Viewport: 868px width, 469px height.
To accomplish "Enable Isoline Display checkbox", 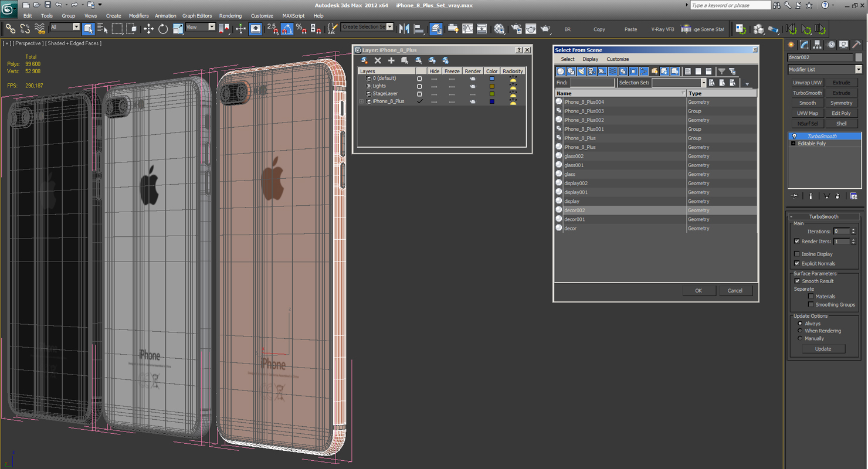I will tap(796, 254).
